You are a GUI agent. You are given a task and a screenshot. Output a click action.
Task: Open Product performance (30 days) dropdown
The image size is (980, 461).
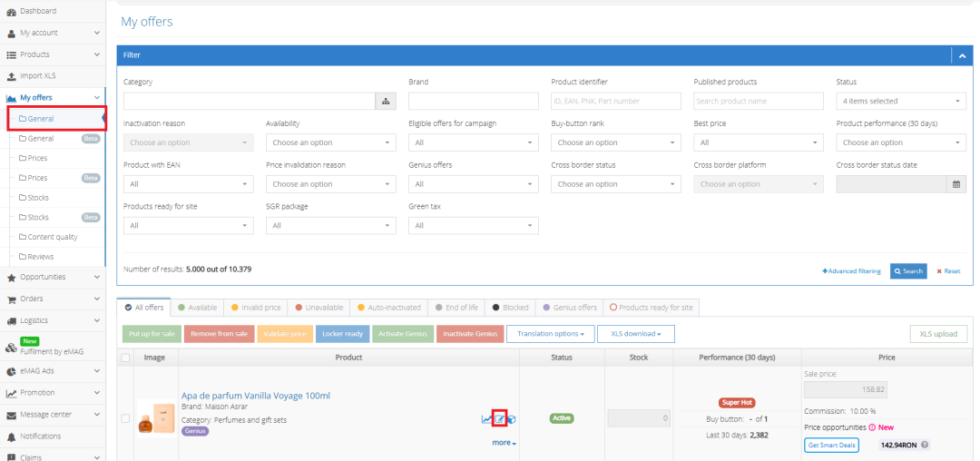coord(901,142)
